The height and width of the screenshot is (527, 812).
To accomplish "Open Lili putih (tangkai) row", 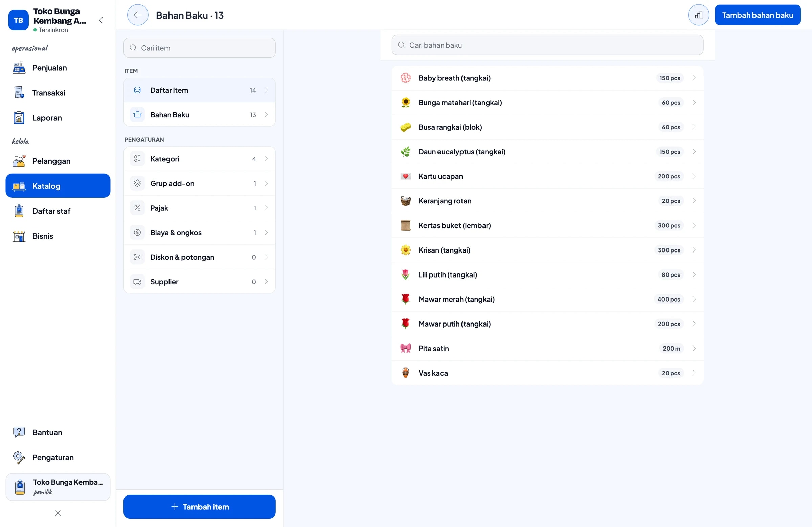I will pyautogui.click(x=547, y=275).
